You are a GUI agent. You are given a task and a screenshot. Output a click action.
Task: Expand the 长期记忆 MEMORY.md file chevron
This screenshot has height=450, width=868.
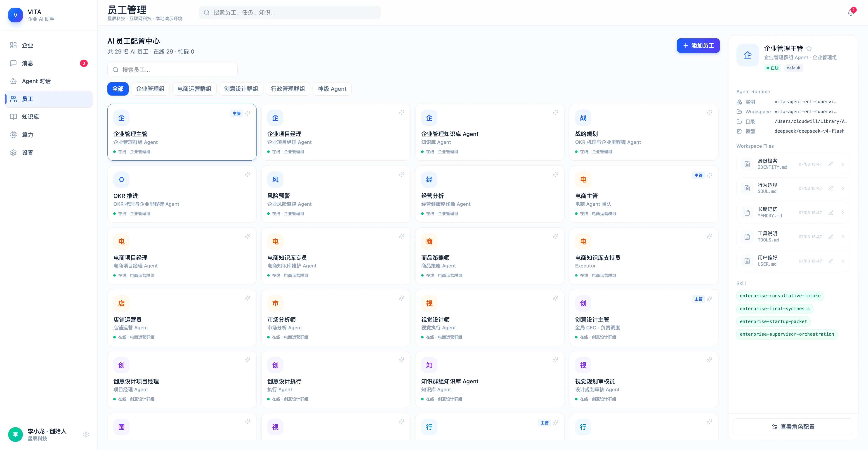coord(843,213)
